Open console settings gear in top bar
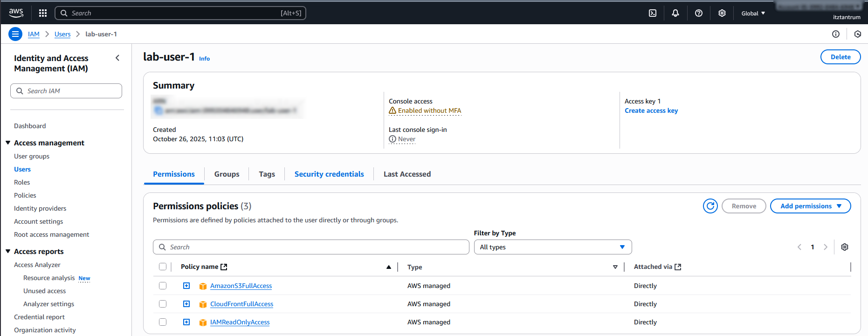 (722, 13)
